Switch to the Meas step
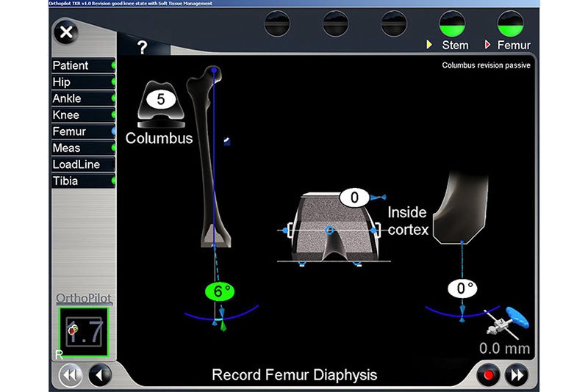The image size is (588, 392). coord(83,148)
